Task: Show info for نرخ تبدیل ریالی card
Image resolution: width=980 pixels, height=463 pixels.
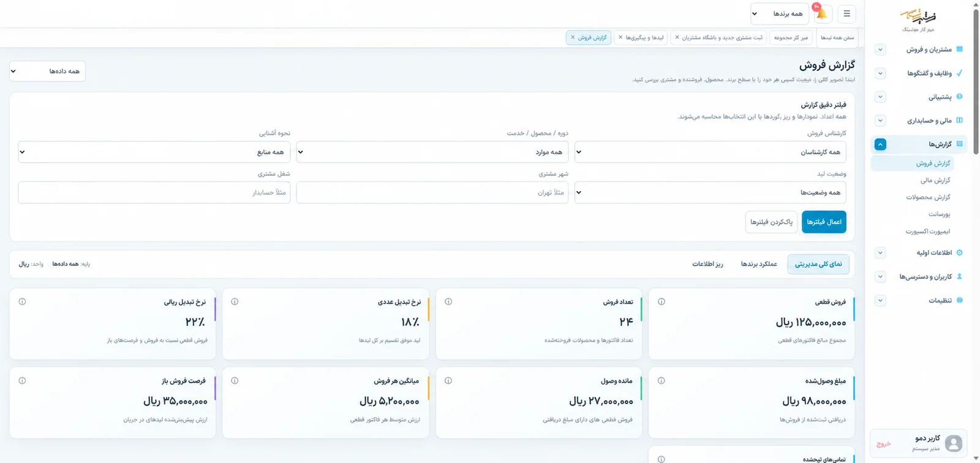Action: point(22,301)
